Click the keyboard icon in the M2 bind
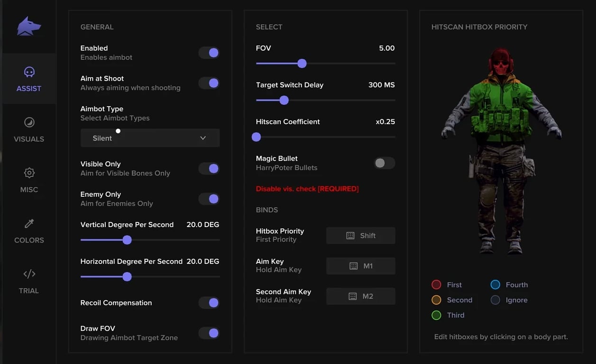596x364 pixels. 353,296
